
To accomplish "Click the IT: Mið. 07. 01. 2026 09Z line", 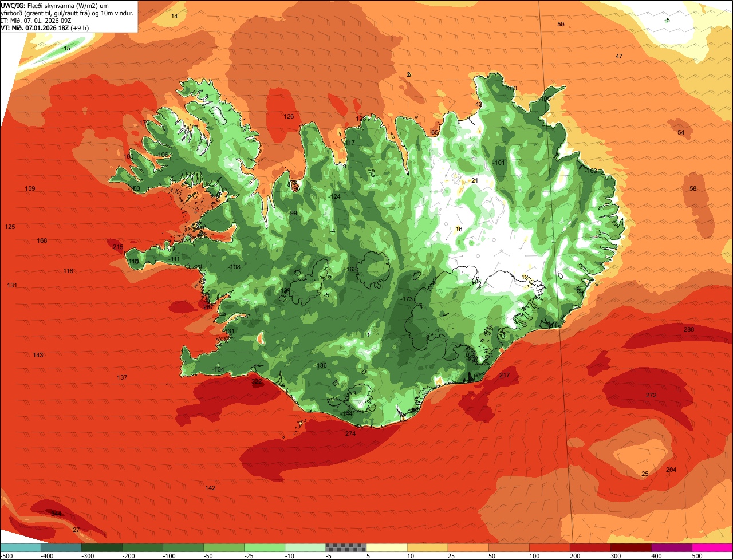I will click(x=36, y=20).
